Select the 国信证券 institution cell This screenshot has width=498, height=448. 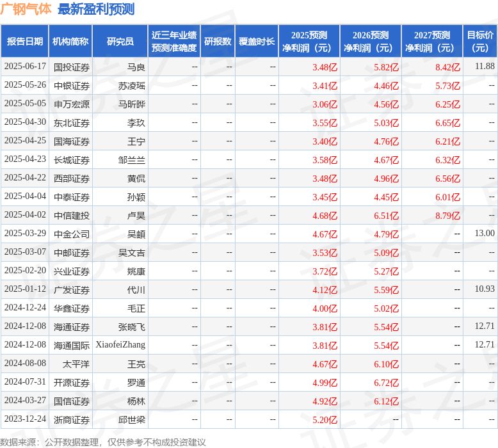point(72,401)
